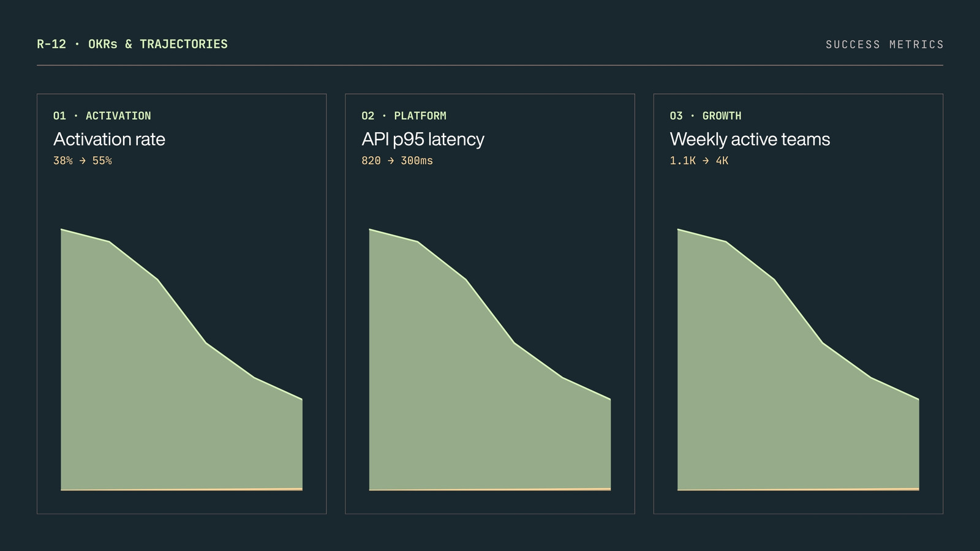Click the Activation rate area chart
This screenshot has width=980, height=551.
point(181,360)
